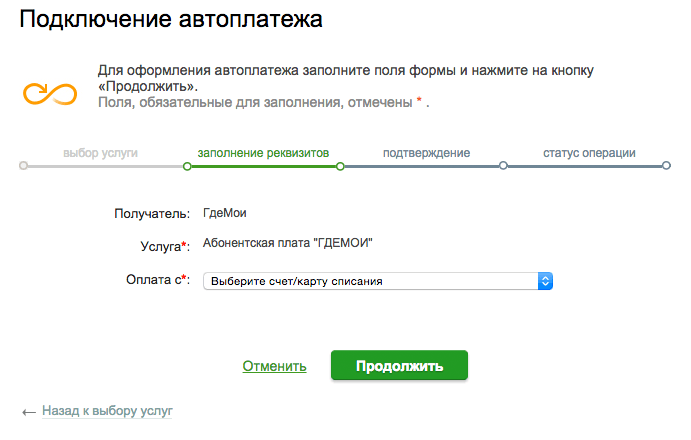Select the выбор услуги step
Viewport: 691px width, 440px height.
point(100,153)
